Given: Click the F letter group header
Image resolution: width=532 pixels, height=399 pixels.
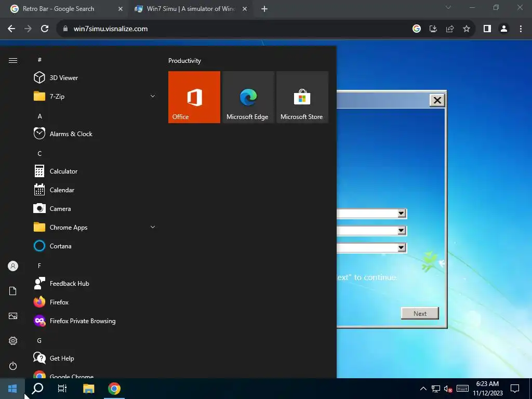Looking at the screenshot, I should [x=39, y=265].
